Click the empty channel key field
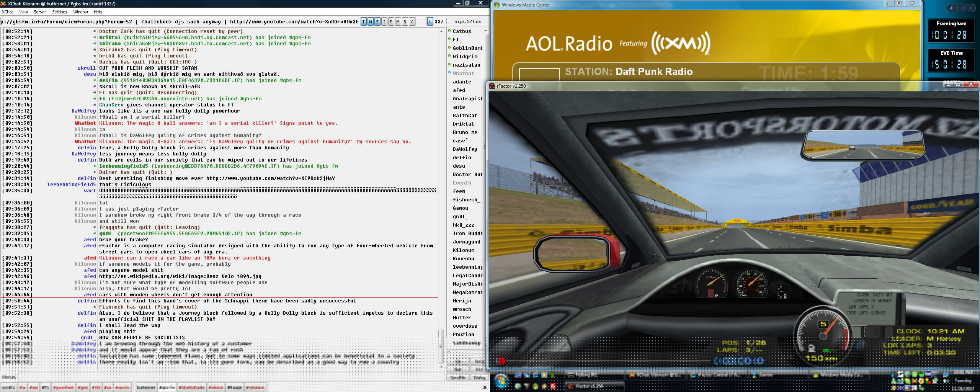The height and width of the screenshot is (392, 980). [421, 22]
